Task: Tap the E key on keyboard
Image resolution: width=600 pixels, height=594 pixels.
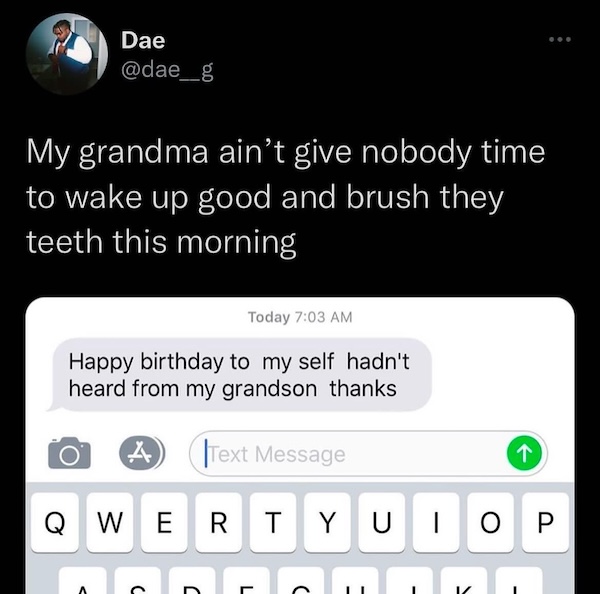Action: [x=164, y=522]
